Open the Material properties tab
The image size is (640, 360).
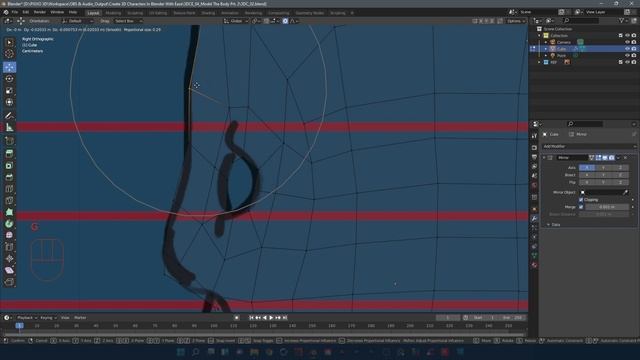[534, 265]
